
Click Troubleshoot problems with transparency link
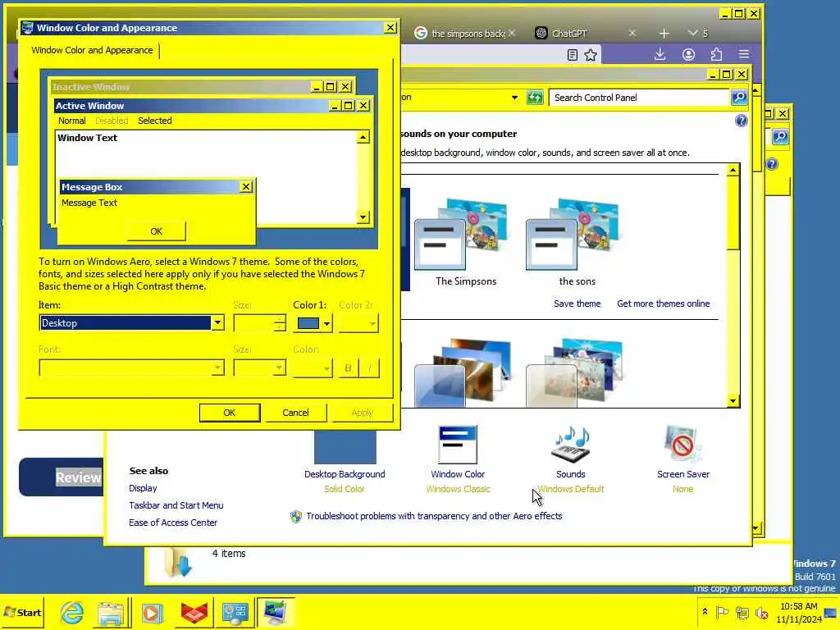(434, 516)
